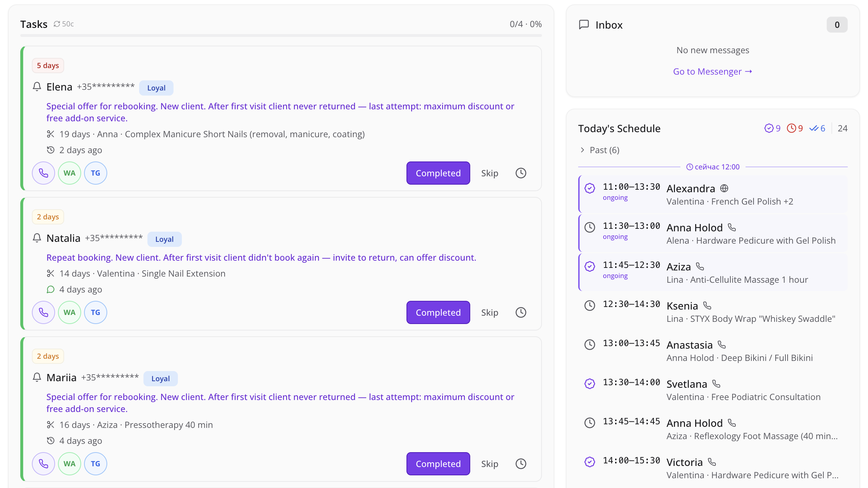Image resolution: width=868 pixels, height=488 pixels.
Task: Click bell icon next to Natalia
Action: click(x=37, y=238)
